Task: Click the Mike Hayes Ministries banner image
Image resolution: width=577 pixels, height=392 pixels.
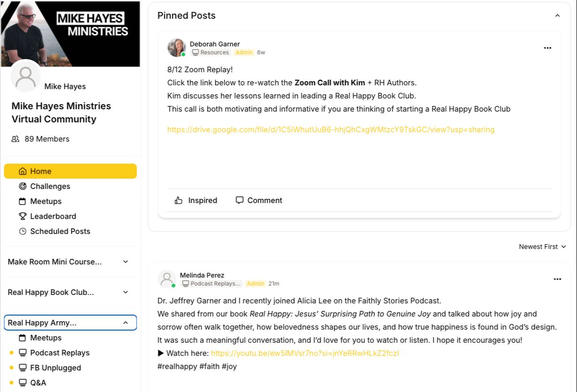Action: [x=70, y=33]
